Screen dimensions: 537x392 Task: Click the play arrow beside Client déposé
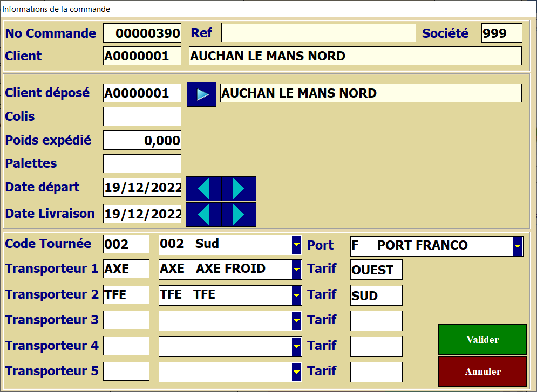tap(201, 94)
